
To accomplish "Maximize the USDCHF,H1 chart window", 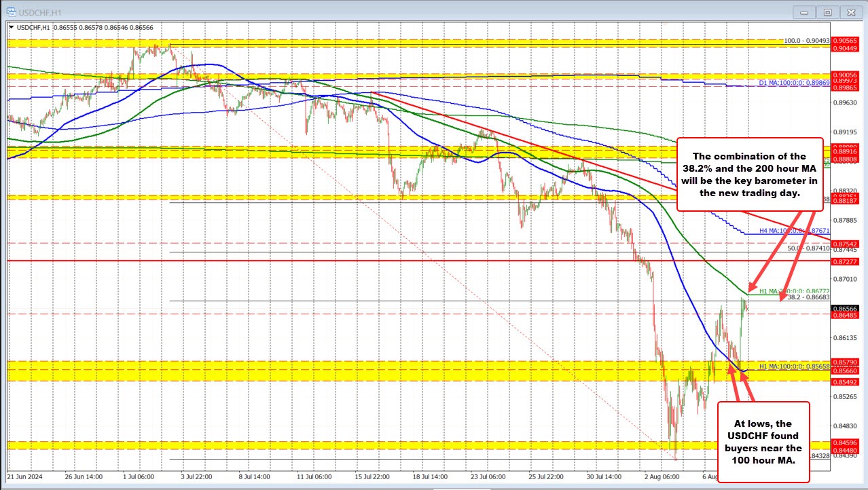I will pos(827,12).
